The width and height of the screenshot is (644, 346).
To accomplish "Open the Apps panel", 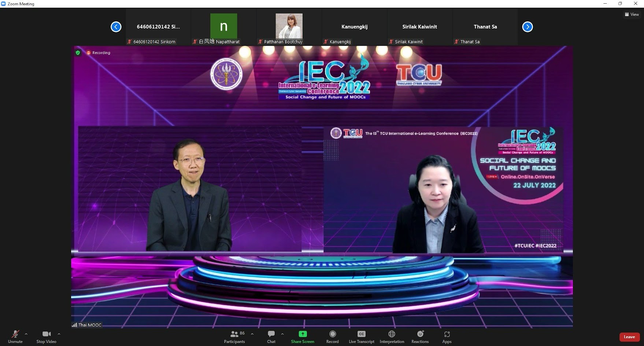I will click(447, 336).
